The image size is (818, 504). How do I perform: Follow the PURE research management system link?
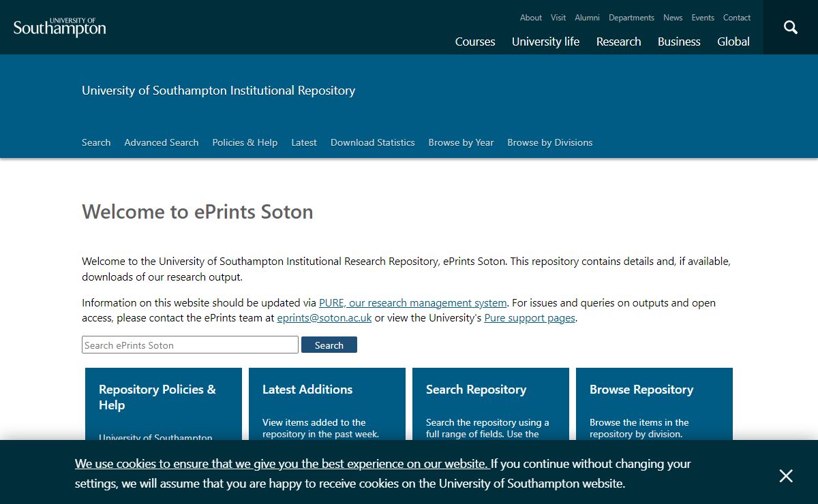(x=413, y=303)
